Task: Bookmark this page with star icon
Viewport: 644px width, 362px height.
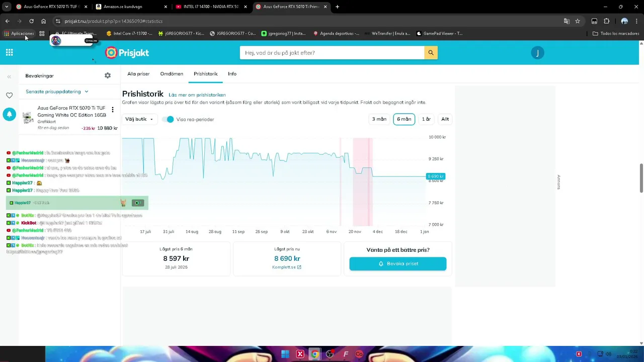Action: coord(578,21)
